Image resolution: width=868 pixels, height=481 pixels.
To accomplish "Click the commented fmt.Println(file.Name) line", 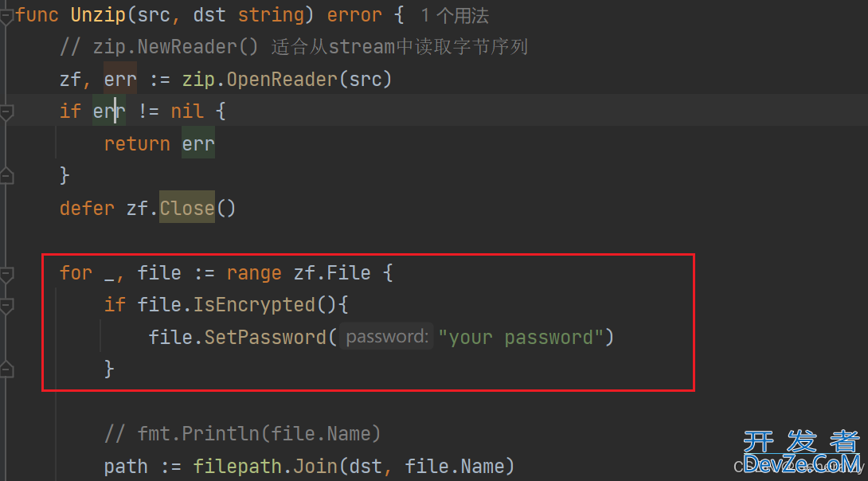I will 242,434.
